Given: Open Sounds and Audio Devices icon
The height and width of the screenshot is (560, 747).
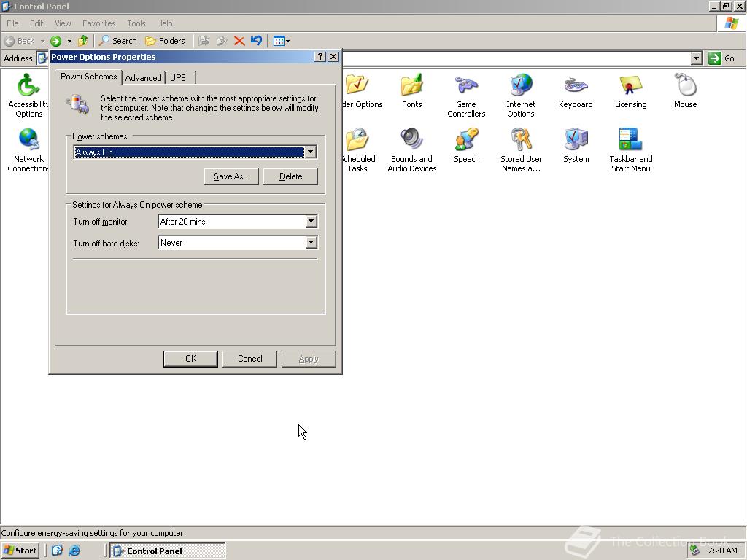Looking at the screenshot, I should point(411,150).
